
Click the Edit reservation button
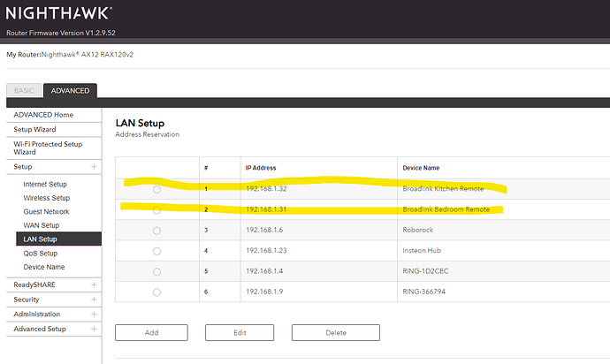[240, 332]
